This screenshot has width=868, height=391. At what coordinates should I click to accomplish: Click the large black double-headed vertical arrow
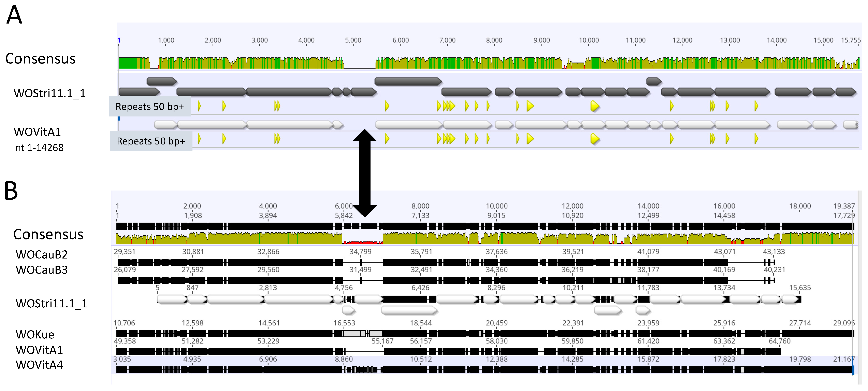point(365,173)
